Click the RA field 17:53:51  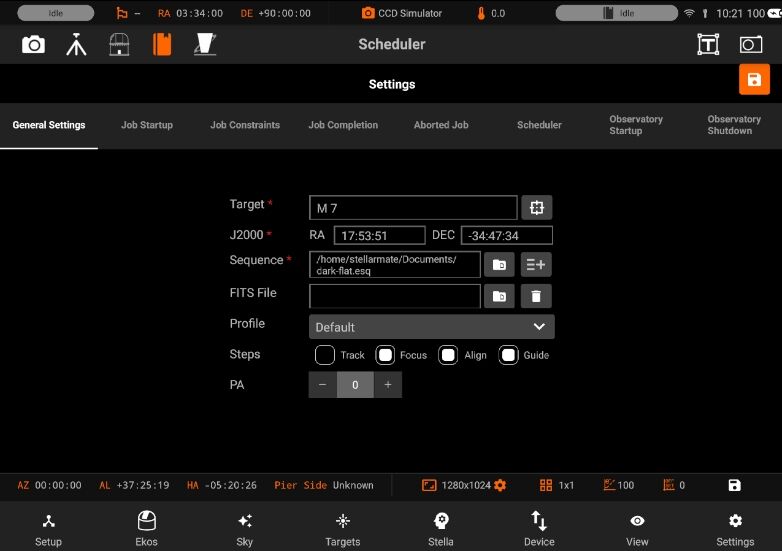click(x=380, y=235)
